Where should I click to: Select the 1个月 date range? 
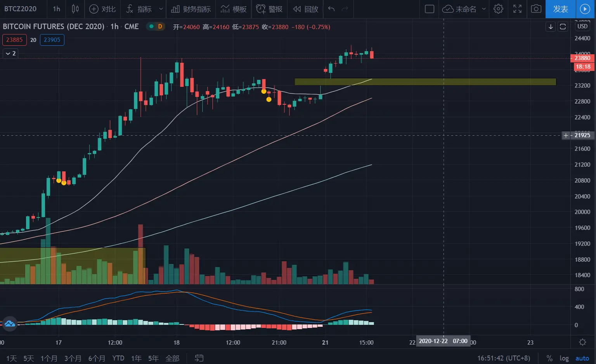(49, 358)
